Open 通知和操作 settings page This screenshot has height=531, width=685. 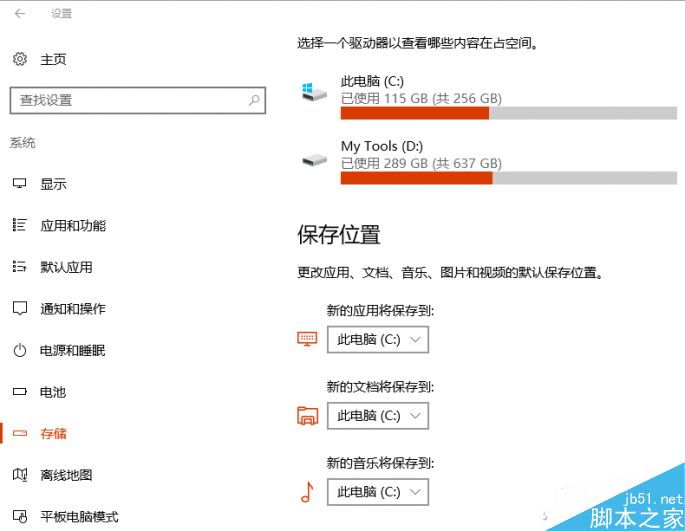[72, 309]
